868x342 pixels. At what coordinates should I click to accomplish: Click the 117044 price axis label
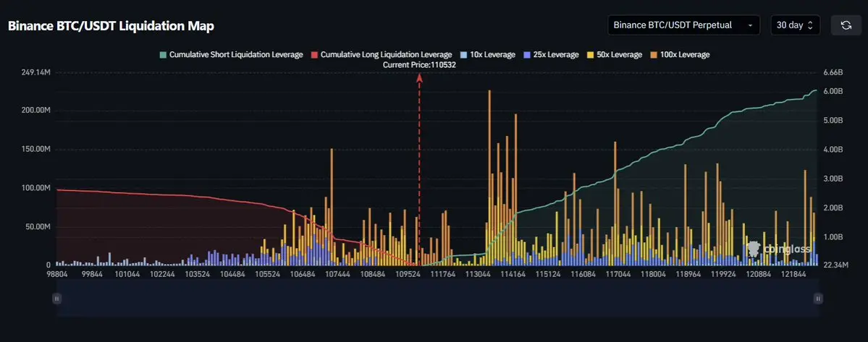click(618, 274)
